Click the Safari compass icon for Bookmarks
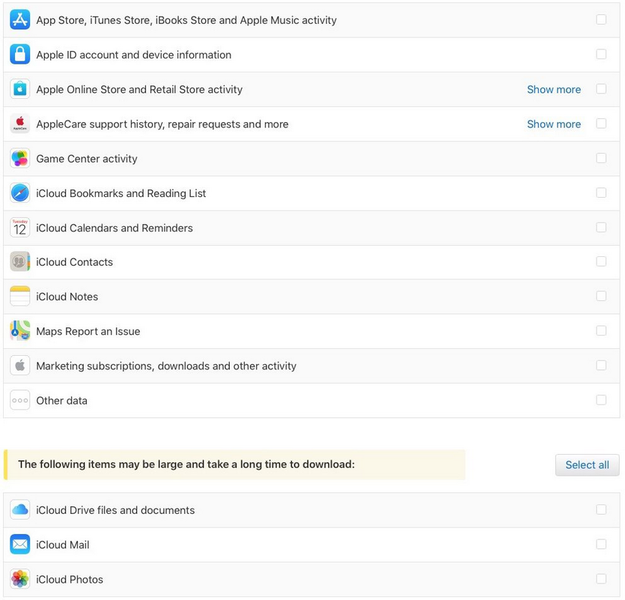Screen dimensions: 625x600 20,193
